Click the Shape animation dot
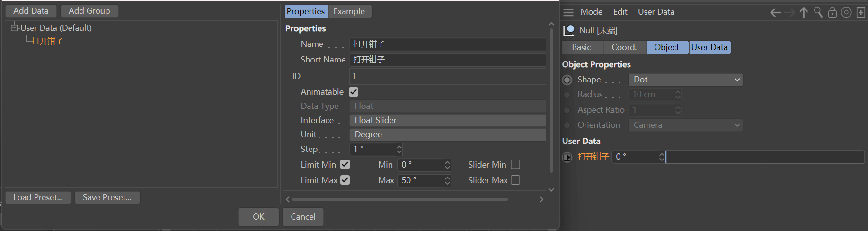 tap(567, 80)
